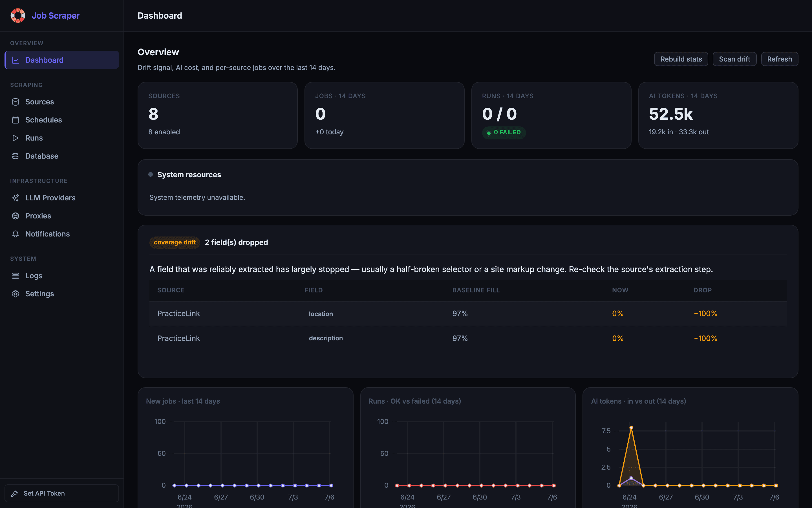Click the Schedules calendar icon

click(x=16, y=120)
